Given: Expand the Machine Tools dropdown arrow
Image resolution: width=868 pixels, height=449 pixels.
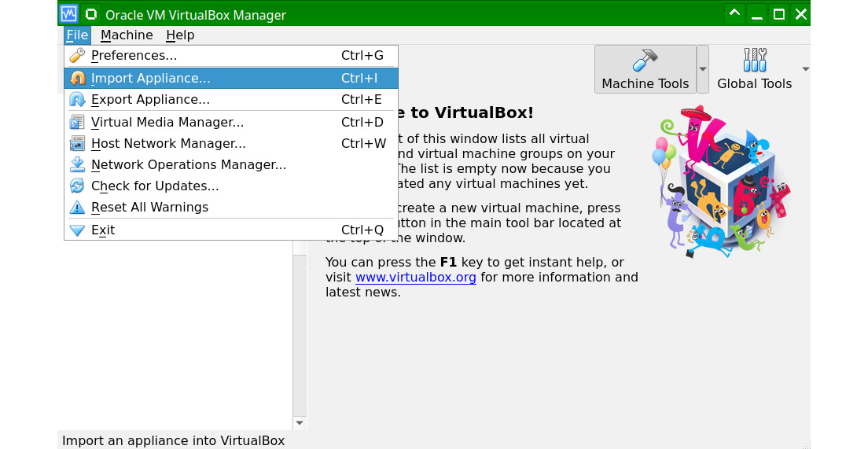Looking at the screenshot, I should [x=703, y=69].
